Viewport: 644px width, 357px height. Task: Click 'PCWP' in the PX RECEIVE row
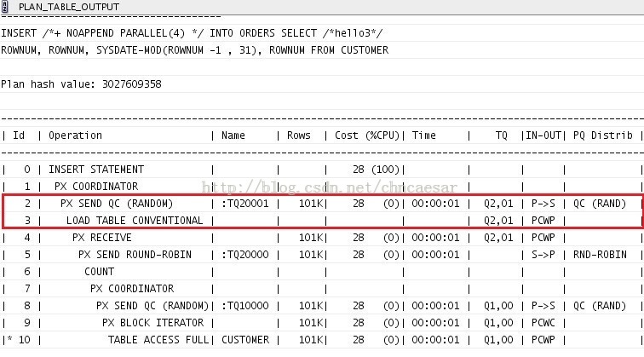pos(543,238)
